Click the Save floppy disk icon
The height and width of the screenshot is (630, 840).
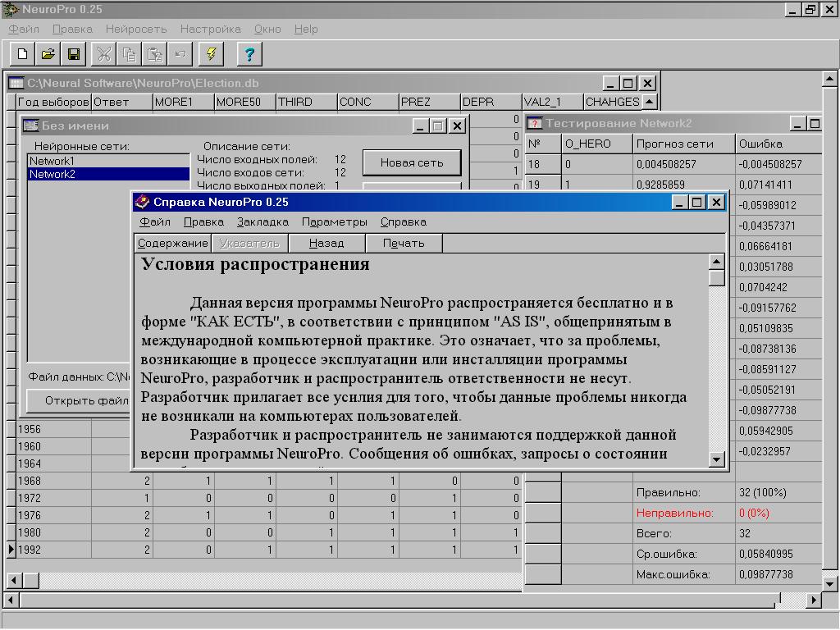[73, 54]
